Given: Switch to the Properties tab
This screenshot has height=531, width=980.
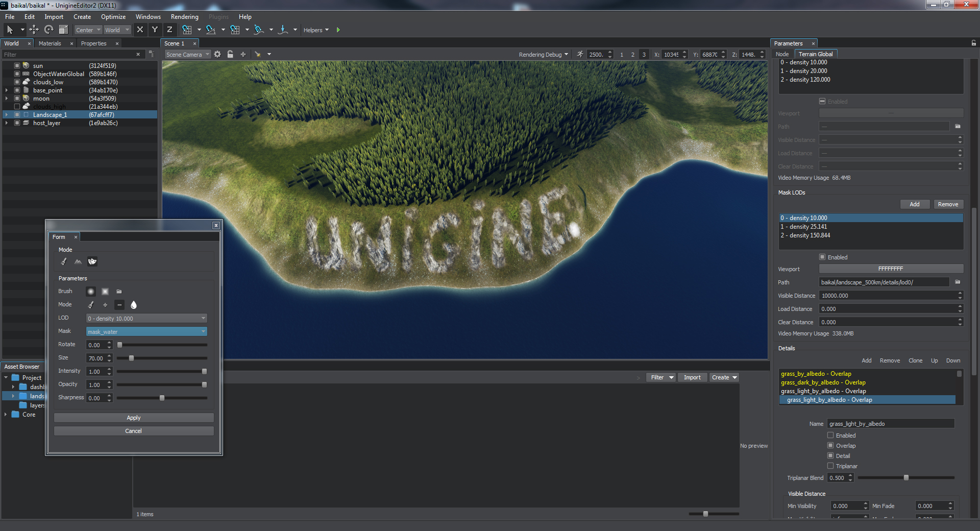Looking at the screenshot, I should pyautogui.click(x=93, y=43).
